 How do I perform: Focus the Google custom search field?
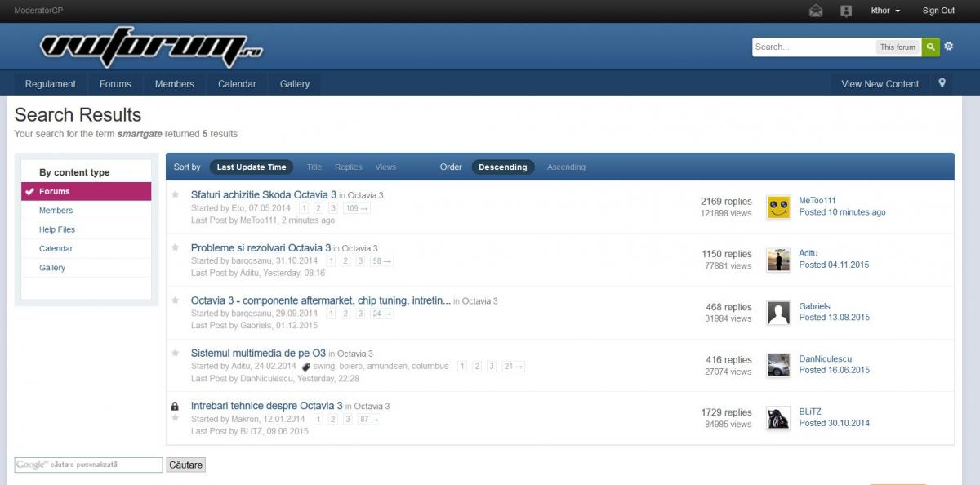(88, 465)
